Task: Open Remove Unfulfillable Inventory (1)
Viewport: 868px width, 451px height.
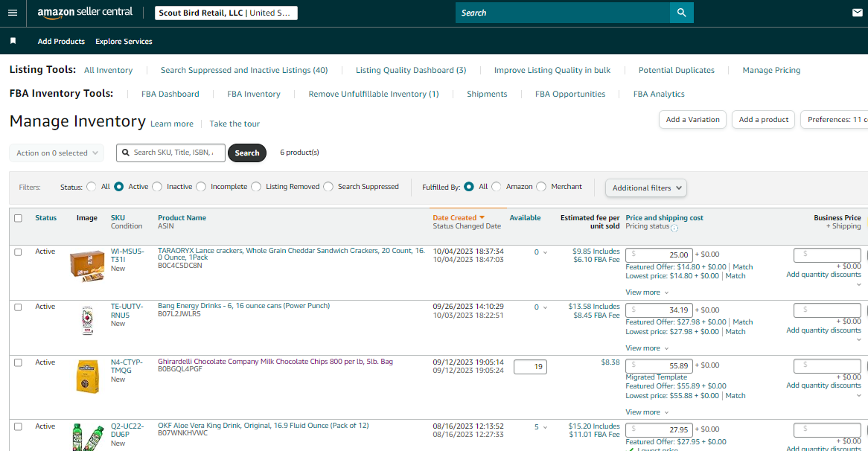Action: coord(374,94)
